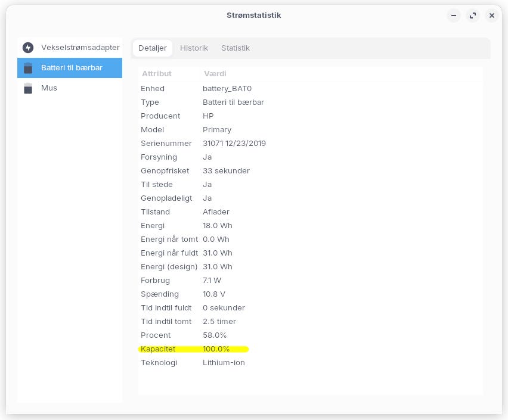508x420 pixels.
Task: Select the Enhed row label
Action: click(x=153, y=88)
